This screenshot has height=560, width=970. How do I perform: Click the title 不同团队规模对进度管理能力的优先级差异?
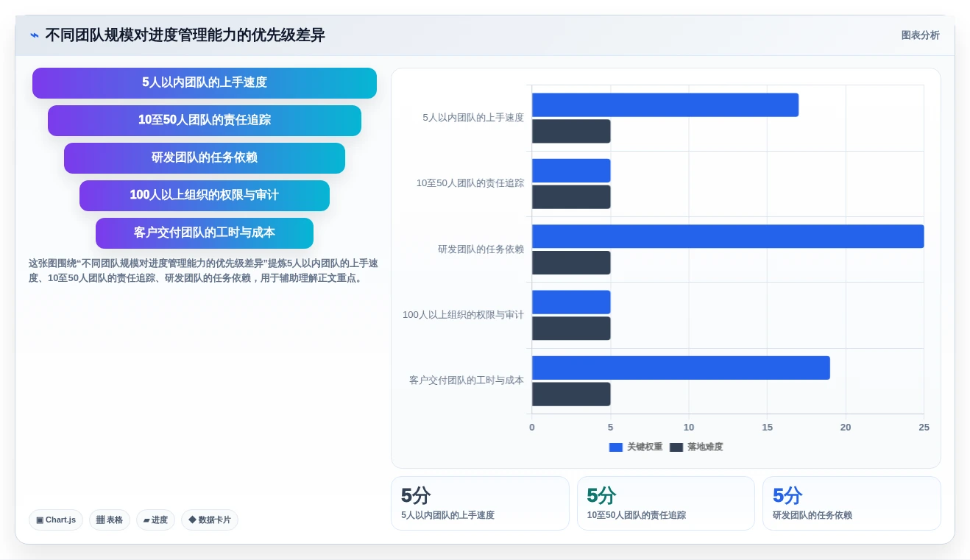coord(185,35)
